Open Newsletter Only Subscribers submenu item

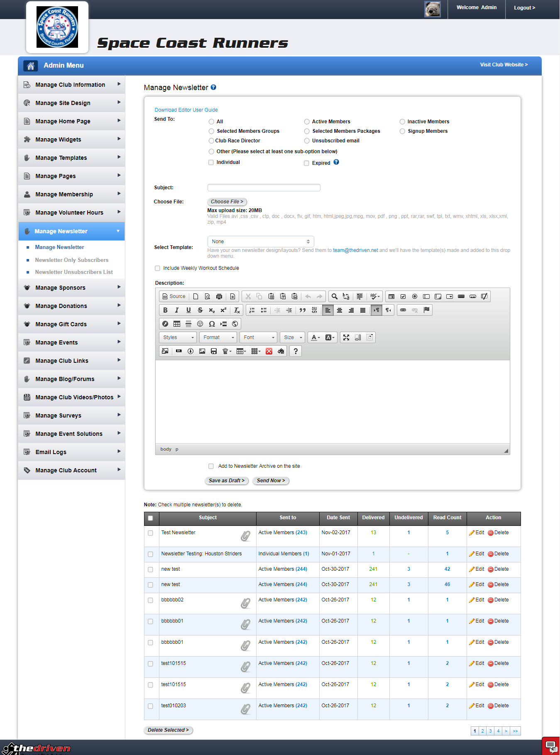pos(71,260)
